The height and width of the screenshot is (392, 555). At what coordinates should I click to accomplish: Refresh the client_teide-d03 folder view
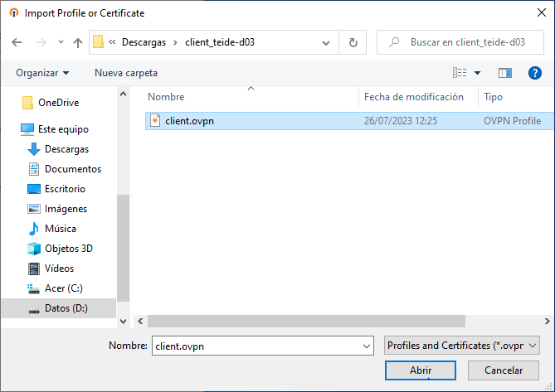(x=353, y=42)
